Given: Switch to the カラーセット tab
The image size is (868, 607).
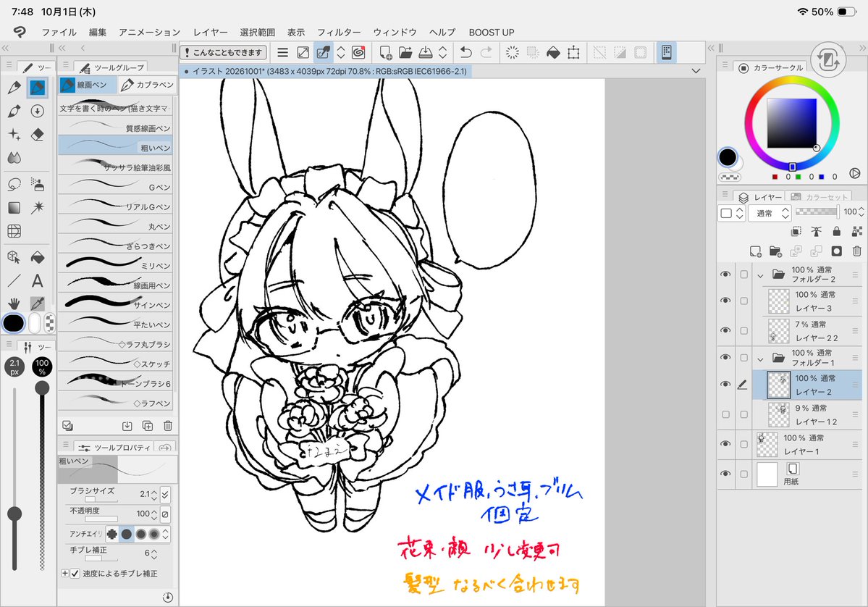Looking at the screenshot, I should point(820,197).
